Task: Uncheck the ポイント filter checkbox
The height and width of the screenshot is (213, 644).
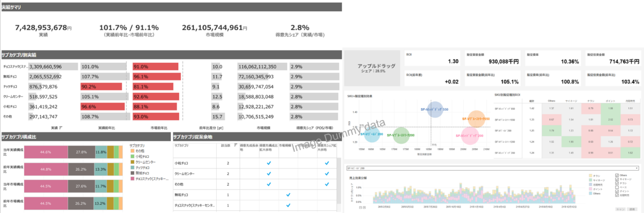Action: tap(617, 191)
